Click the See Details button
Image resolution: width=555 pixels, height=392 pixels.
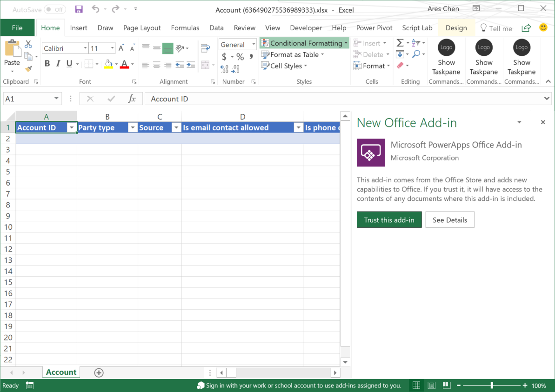click(449, 220)
